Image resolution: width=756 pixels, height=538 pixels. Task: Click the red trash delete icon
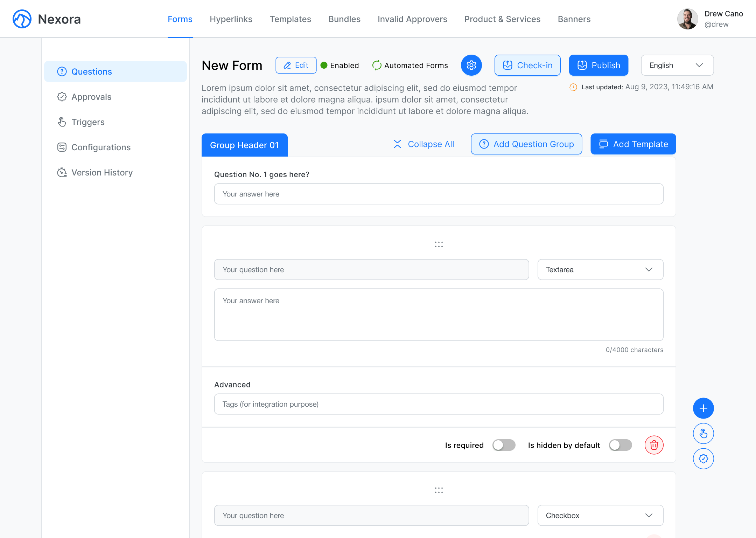(x=654, y=445)
